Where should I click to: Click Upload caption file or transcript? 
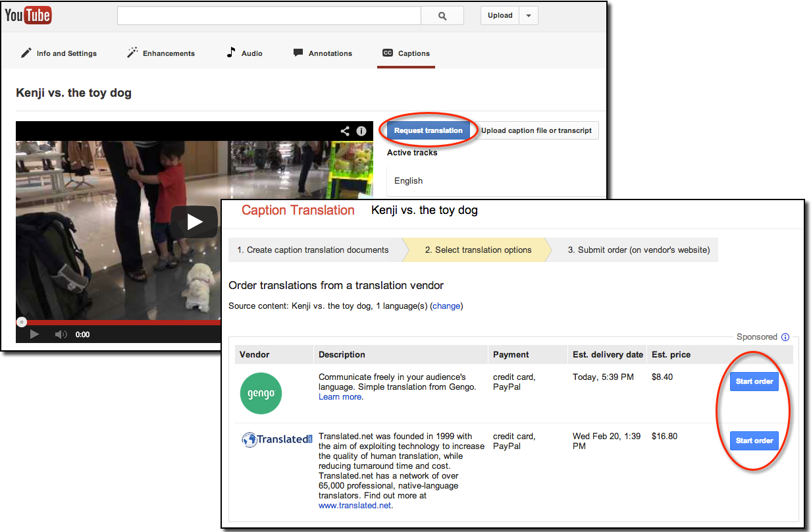[x=536, y=130]
